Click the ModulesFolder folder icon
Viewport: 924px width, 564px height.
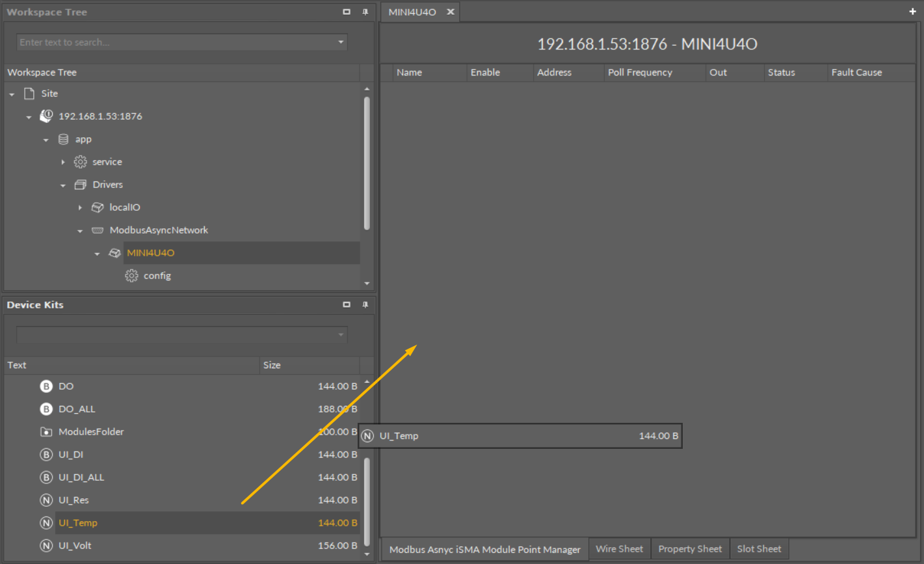(x=46, y=432)
